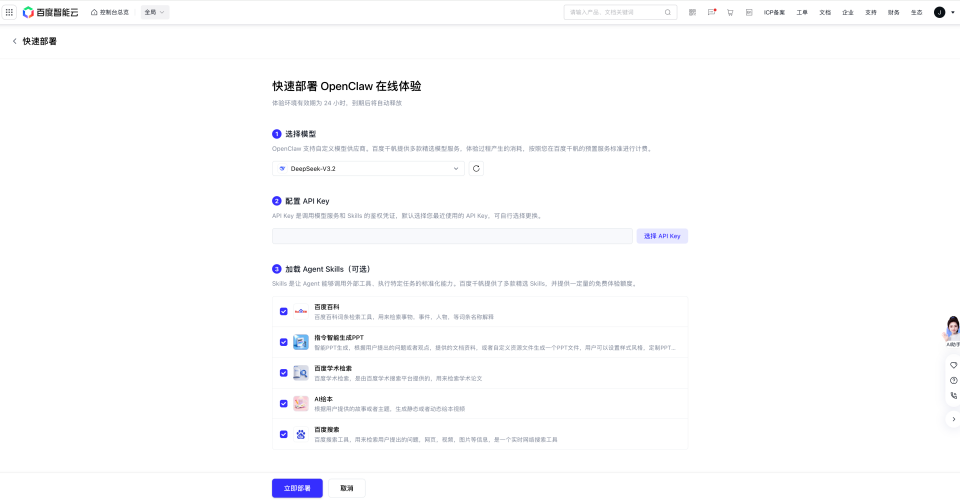
Task: Click 立即部署 button
Action: [297, 488]
